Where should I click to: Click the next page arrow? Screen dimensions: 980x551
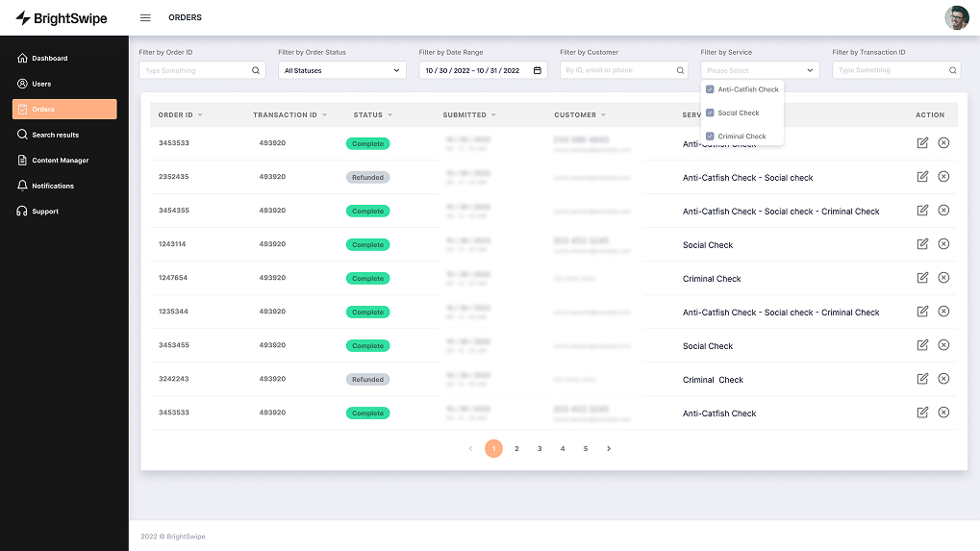click(x=609, y=448)
